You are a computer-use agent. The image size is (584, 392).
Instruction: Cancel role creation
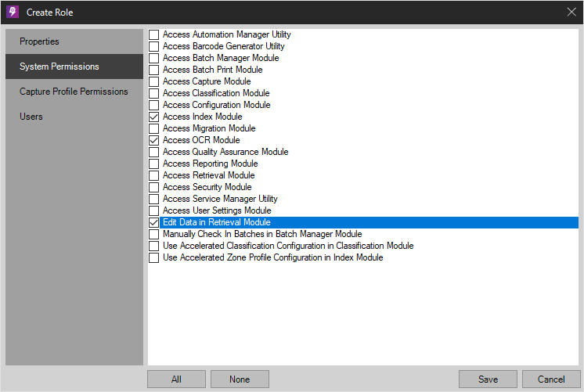pyautogui.click(x=551, y=379)
